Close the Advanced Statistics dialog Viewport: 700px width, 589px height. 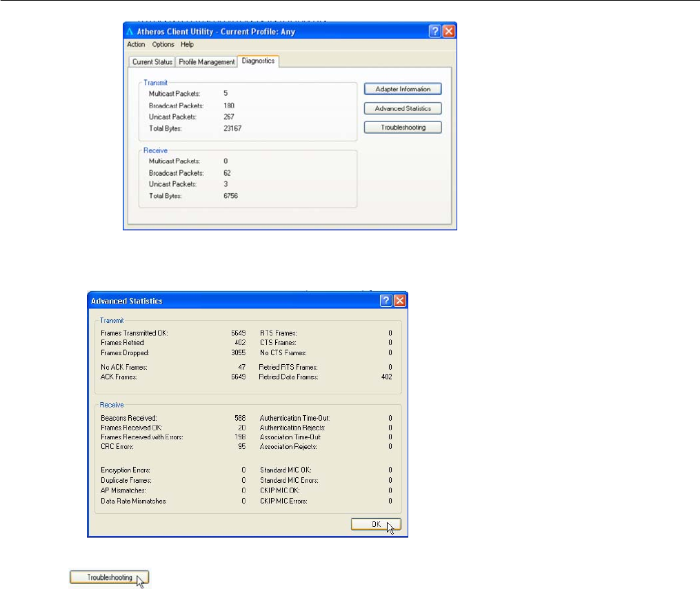400,301
